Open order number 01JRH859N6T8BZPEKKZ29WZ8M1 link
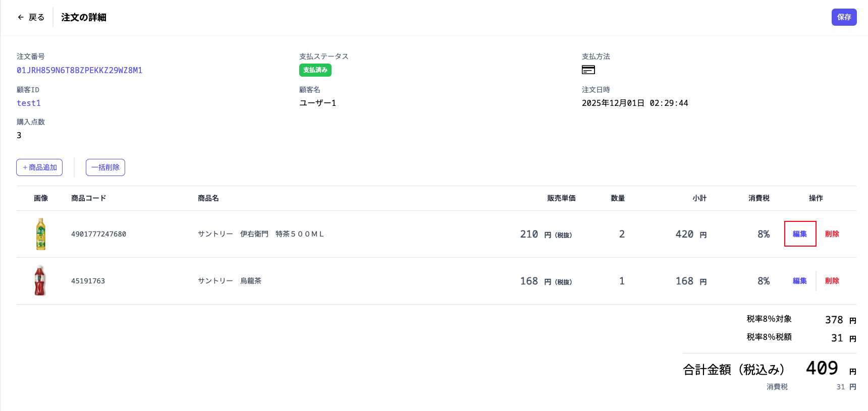868x411 pixels. point(80,70)
